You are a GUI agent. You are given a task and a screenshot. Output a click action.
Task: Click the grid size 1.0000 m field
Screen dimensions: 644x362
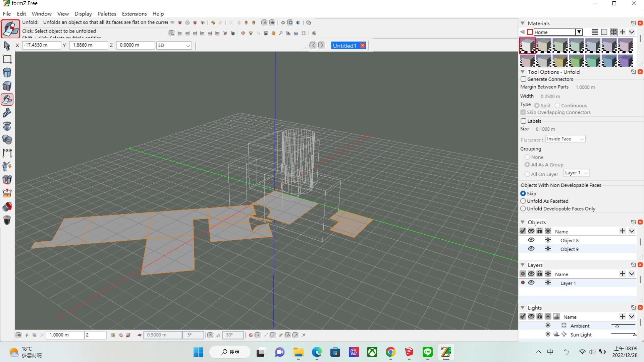[x=65, y=335]
